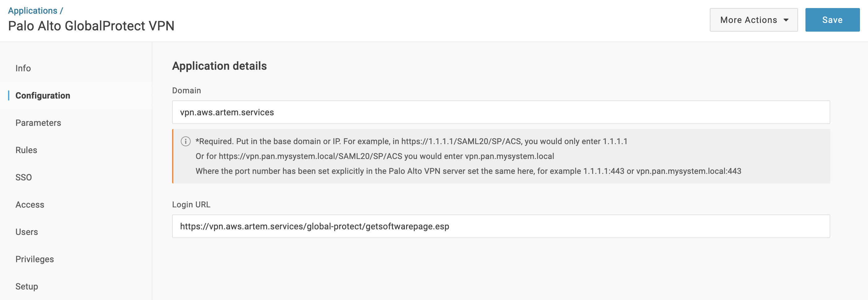Select the Configuration tab
Image resolution: width=868 pixels, height=300 pixels.
(43, 95)
